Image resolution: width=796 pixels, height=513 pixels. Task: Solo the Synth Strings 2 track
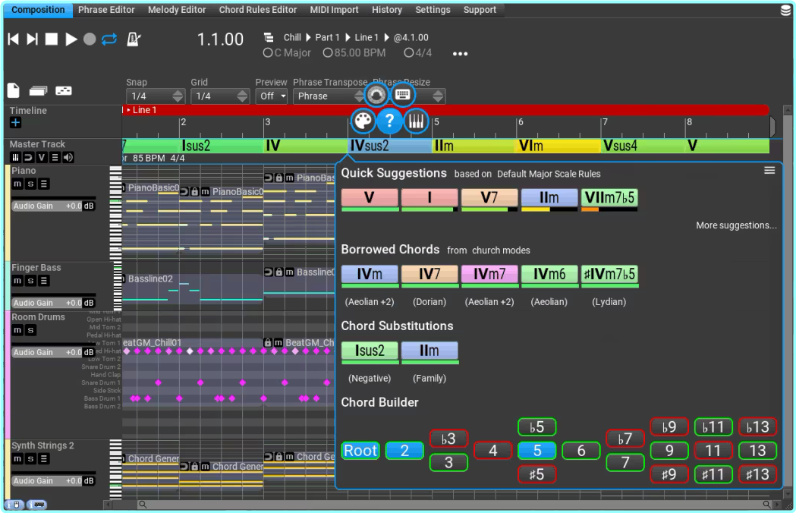[x=30, y=459]
